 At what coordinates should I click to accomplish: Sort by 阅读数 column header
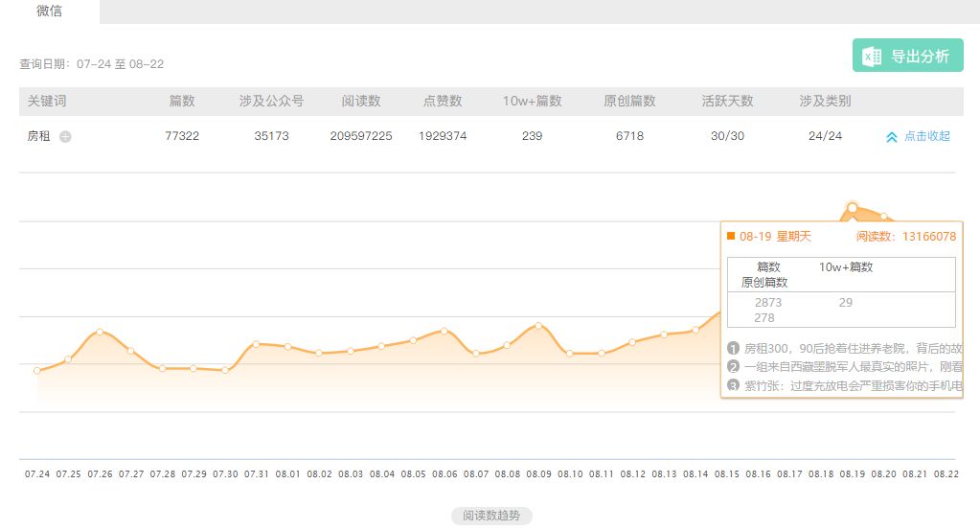[x=360, y=102]
